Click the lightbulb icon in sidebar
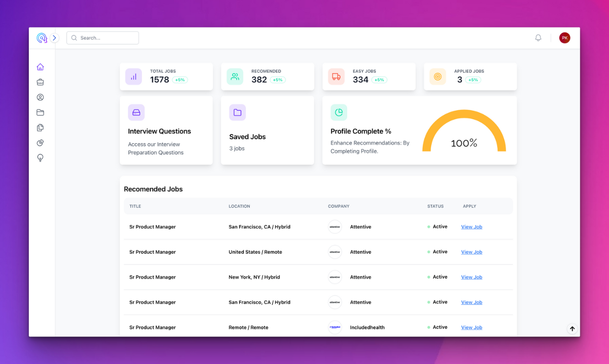This screenshot has height=364, width=609. pos(40,158)
